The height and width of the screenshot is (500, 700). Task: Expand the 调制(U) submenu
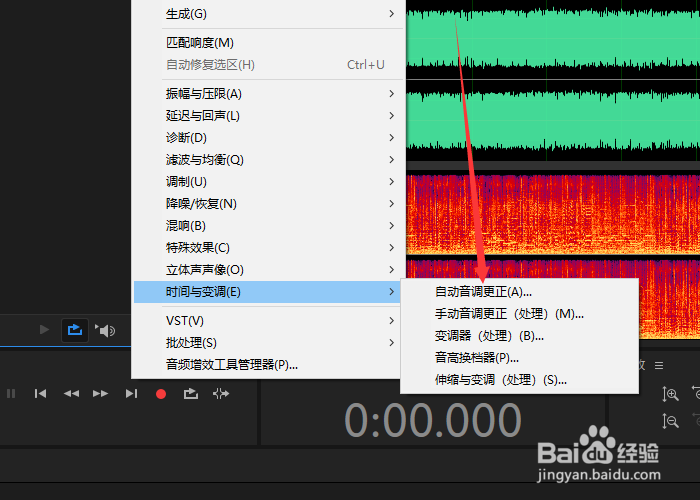(268, 182)
